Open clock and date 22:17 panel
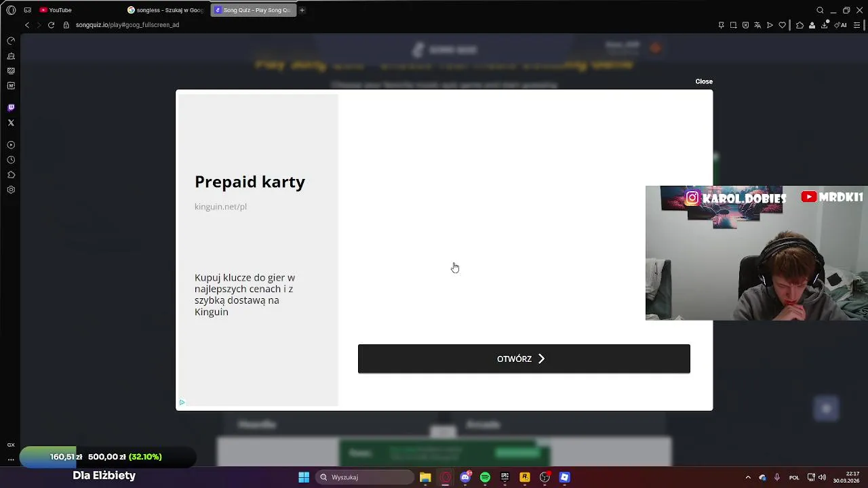 tap(846, 477)
